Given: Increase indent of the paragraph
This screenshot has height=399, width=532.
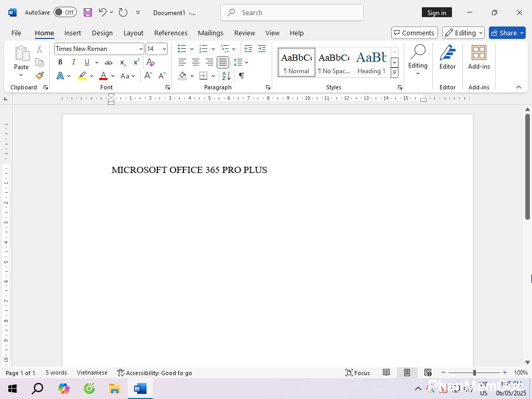Looking at the screenshot, I should [x=262, y=49].
